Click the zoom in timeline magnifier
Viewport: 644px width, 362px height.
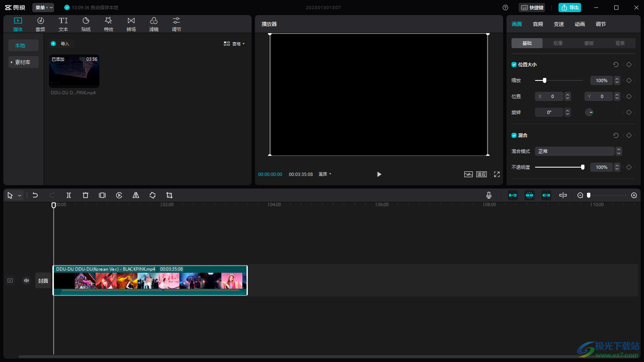coord(634,195)
